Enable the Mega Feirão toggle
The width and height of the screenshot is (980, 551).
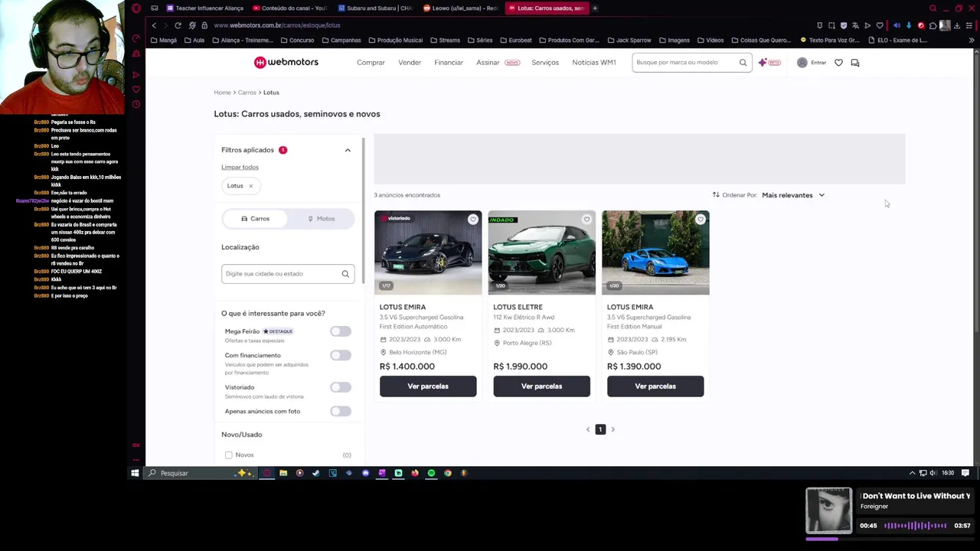341,331
